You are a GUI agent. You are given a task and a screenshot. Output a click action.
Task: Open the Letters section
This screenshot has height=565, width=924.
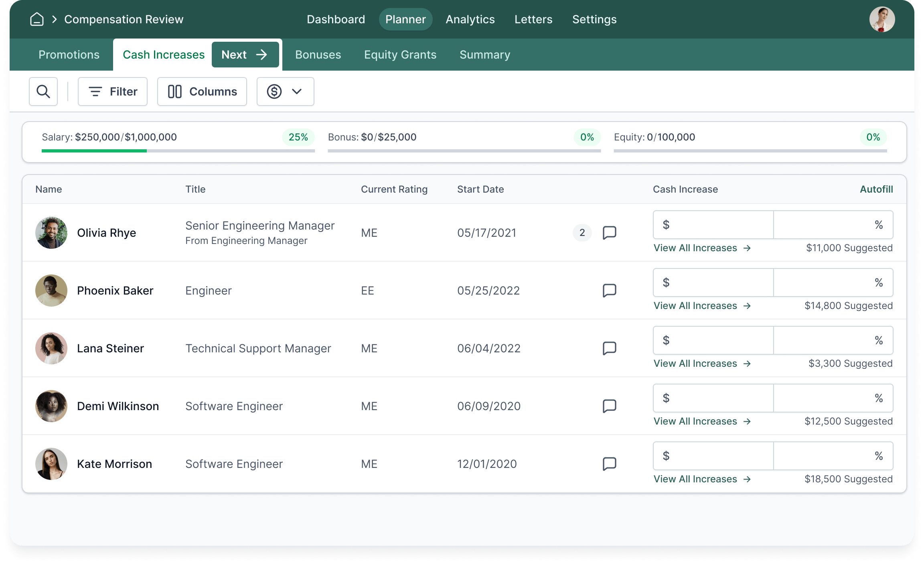[533, 19]
